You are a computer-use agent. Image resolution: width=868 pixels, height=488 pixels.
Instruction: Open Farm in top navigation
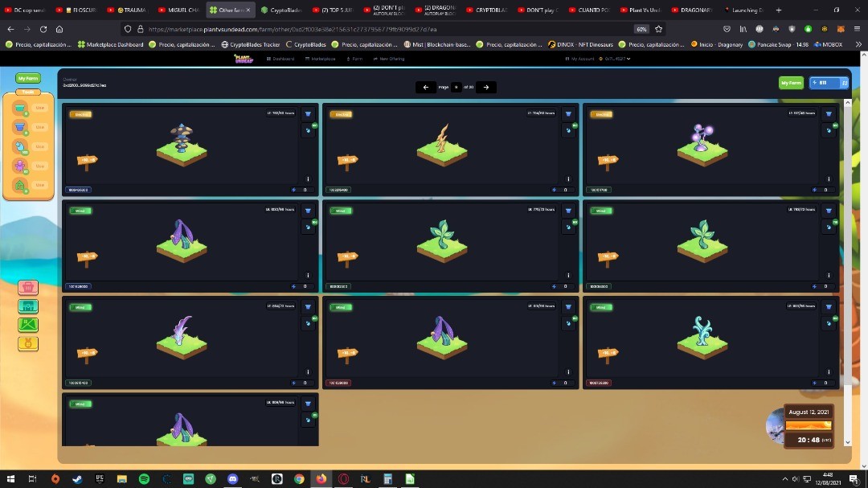[355, 59]
